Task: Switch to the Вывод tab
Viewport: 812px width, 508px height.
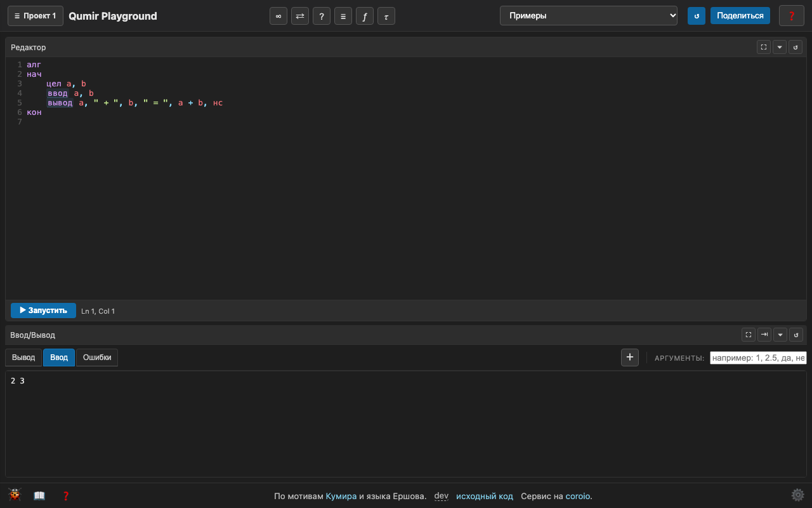Action: pyautogui.click(x=23, y=358)
